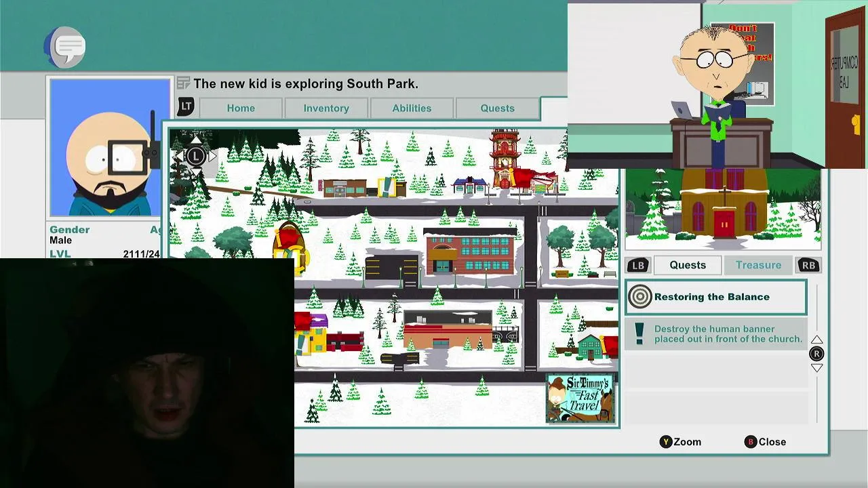868x488 pixels.
Task: Open Sir Timmy's Fast Travel
Action: click(580, 399)
